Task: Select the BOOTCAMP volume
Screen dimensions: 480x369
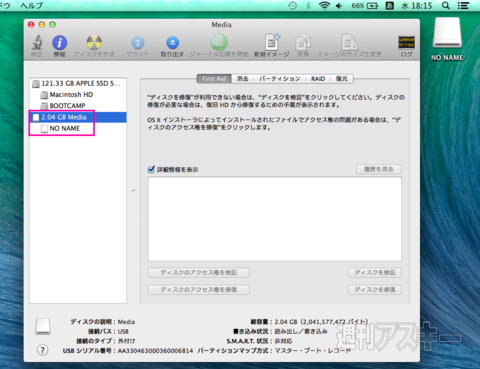Action: coord(78,106)
